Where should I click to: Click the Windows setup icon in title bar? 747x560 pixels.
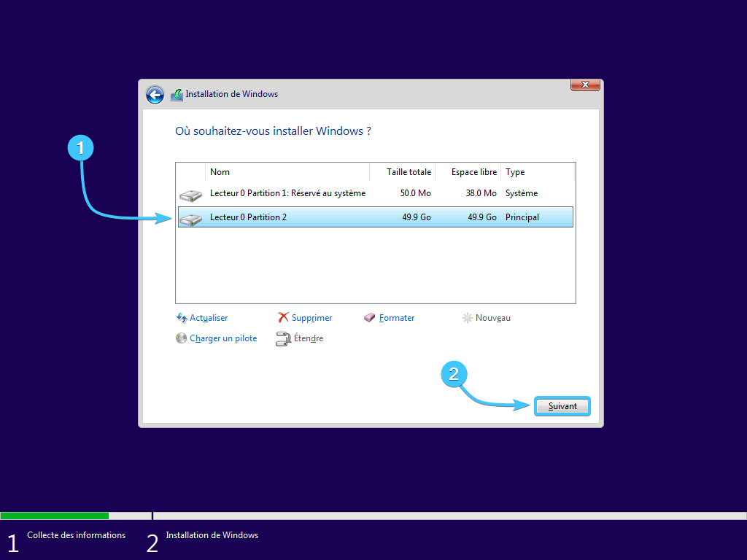click(177, 95)
